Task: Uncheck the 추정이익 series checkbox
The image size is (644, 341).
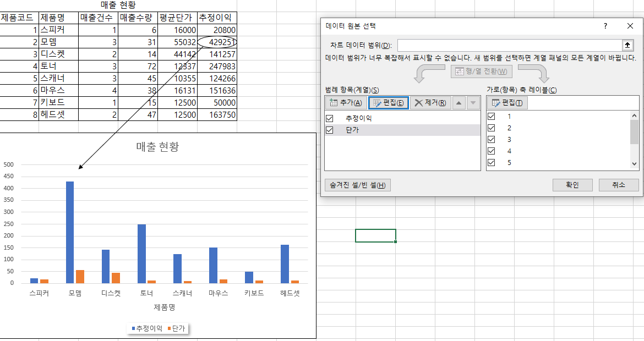Action: click(330, 118)
